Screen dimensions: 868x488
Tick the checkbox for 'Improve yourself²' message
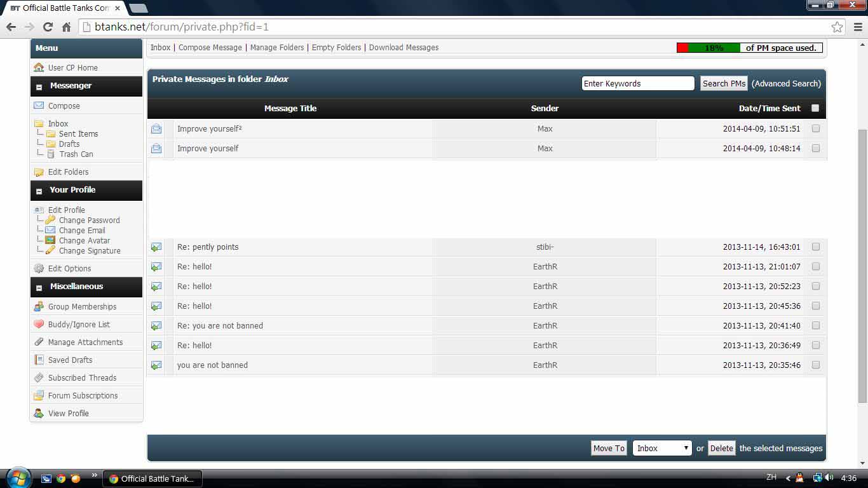tap(816, 128)
